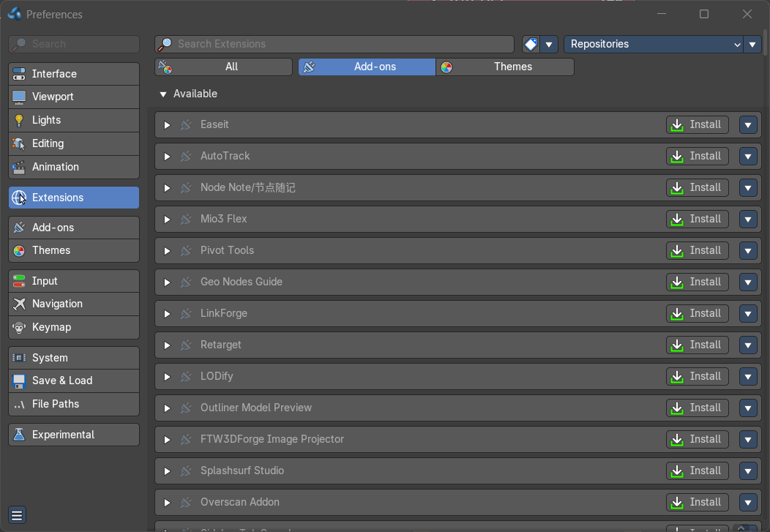770x532 pixels.
Task: Focus the Search Extensions field
Action: point(334,44)
